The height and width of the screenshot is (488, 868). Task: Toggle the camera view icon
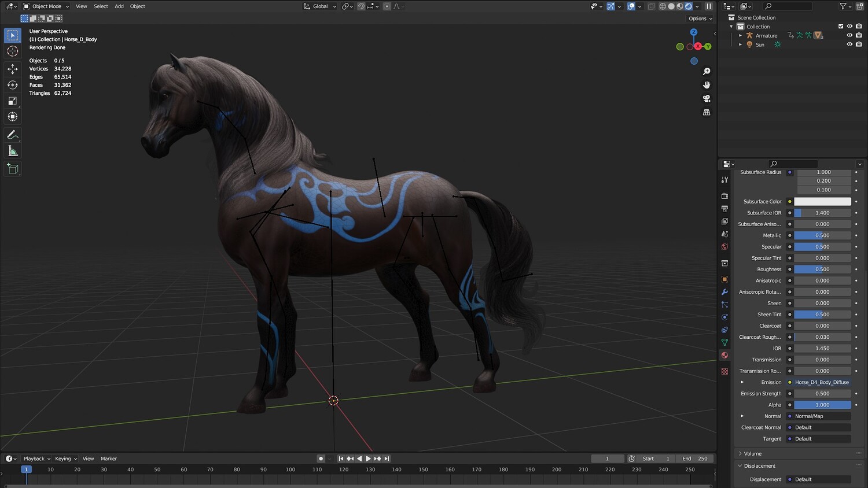[x=707, y=99]
